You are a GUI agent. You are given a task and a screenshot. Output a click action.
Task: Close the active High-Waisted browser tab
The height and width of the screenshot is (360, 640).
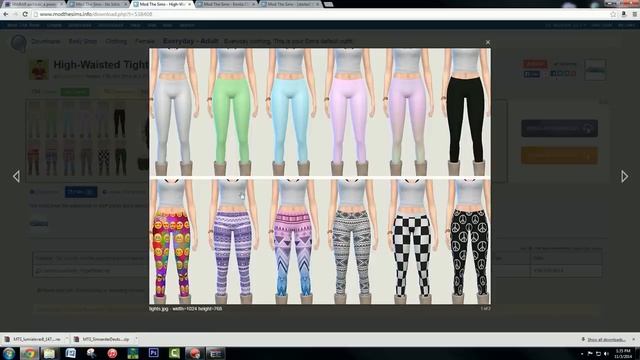(189, 4)
